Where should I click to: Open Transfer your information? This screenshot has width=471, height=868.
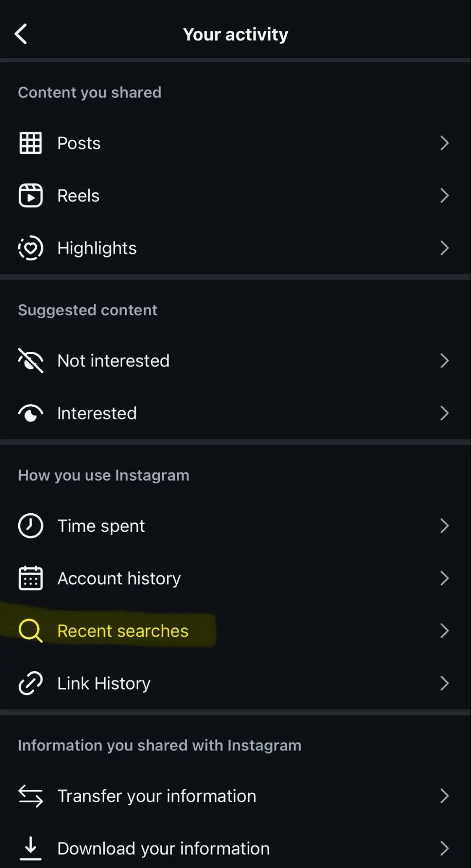coord(157,796)
